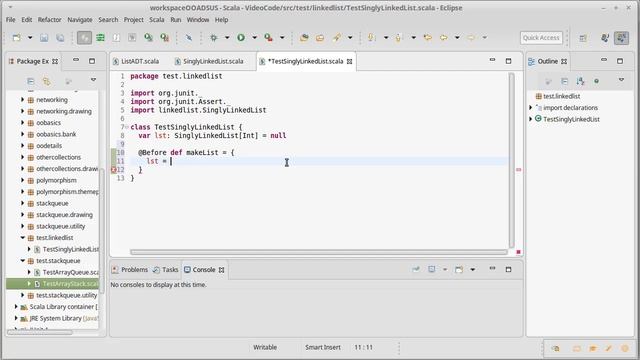Switch to the Problems tab
Viewport: 640px width, 360px height.
coord(130,270)
